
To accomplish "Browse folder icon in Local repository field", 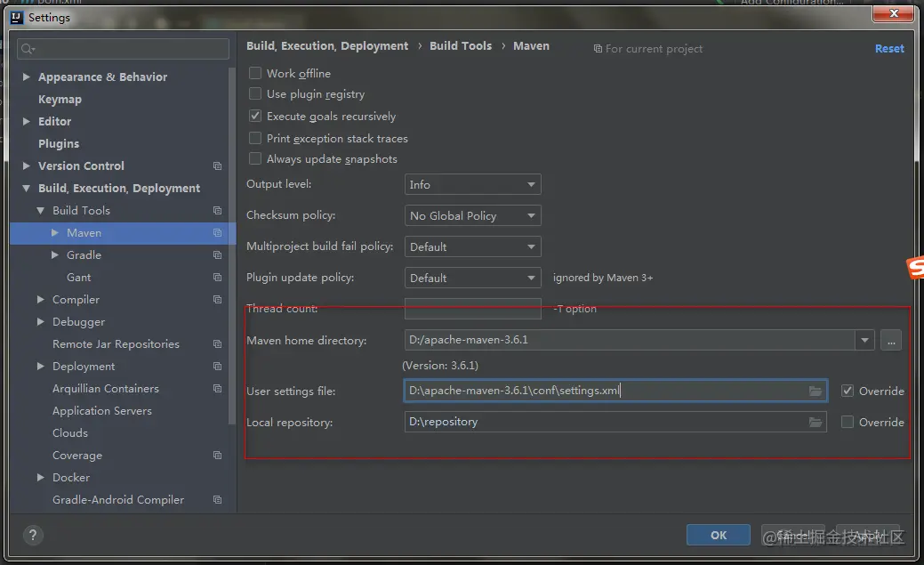I will coord(815,423).
